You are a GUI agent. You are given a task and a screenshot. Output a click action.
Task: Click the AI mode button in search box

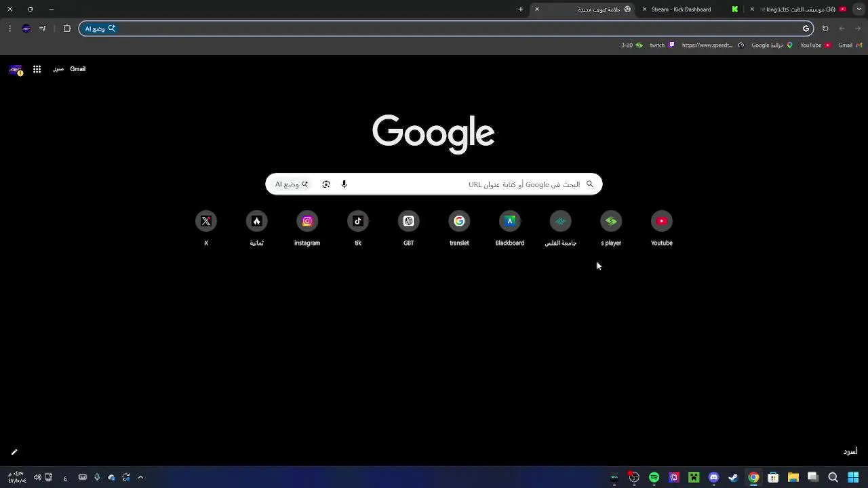[292, 184]
